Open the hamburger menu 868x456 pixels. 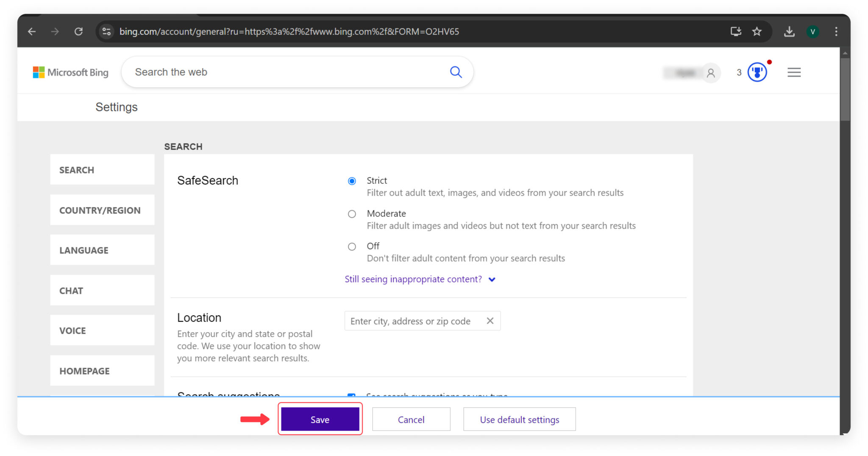click(794, 72)
